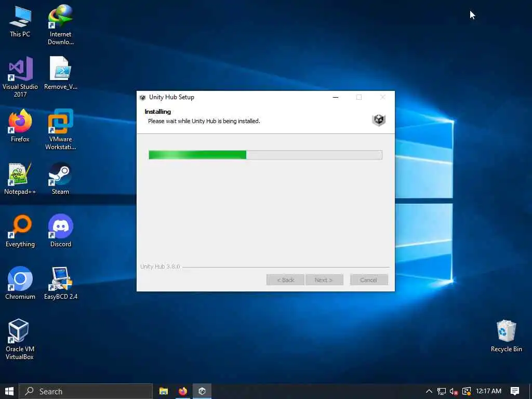Open Internet Download Manager desktop shortcut
Viewport: 532px width, 399px height.
(60, 25)
